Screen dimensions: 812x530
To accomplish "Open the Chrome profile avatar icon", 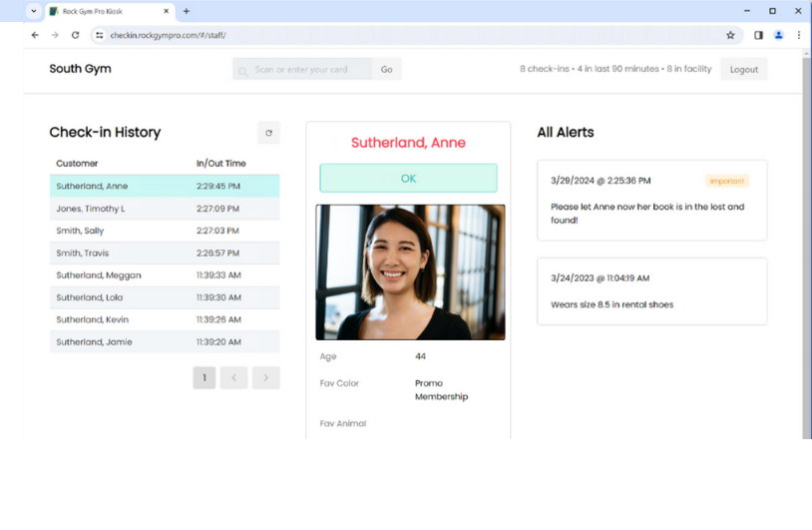I will coord(778,35).
